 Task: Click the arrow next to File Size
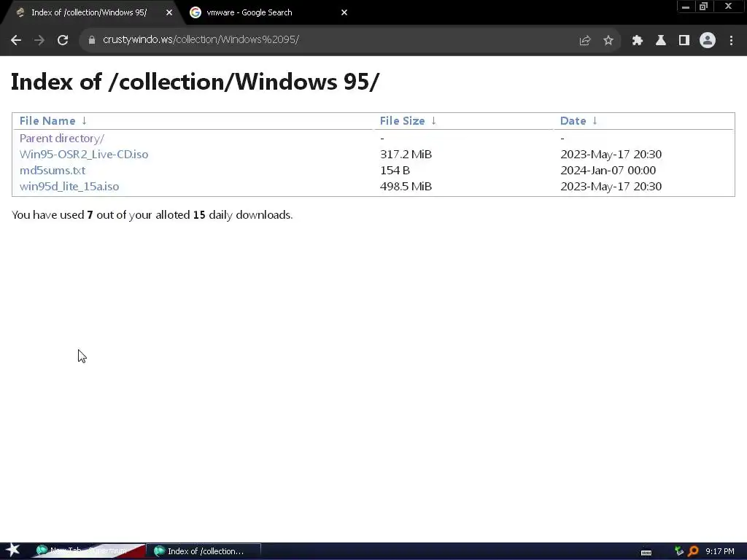(433, 121)
